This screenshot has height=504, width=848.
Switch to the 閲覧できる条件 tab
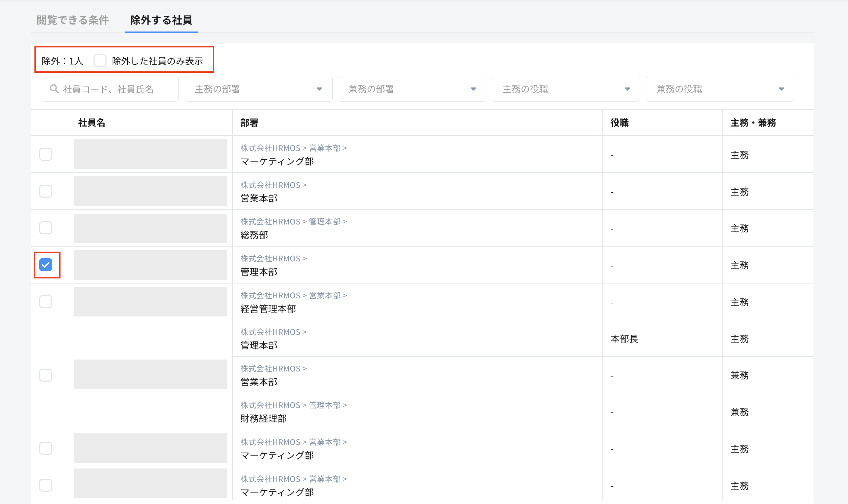click(x=72, y=20)
